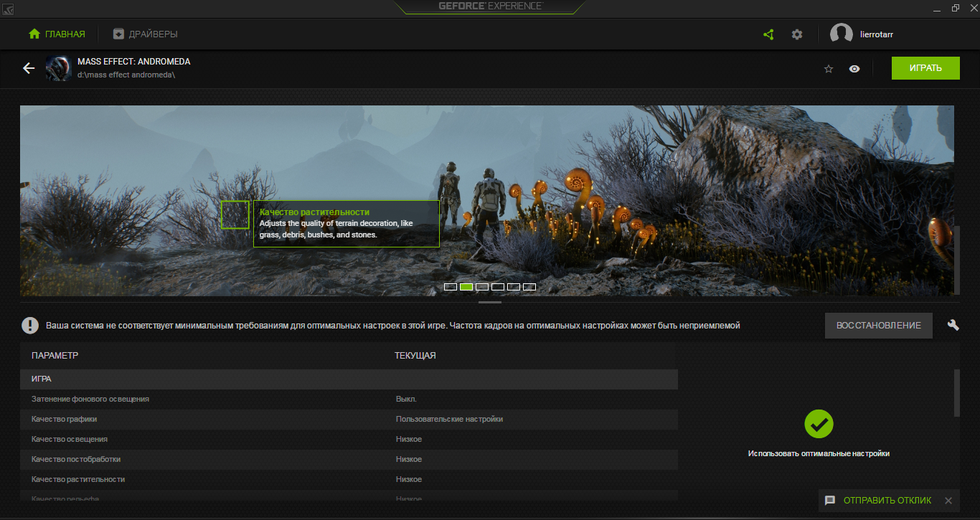This screenshot has width=980, height=520.
Task: Click Низкое value for Качество растительности
Action: pyautogui.click(x=409, y=479)
